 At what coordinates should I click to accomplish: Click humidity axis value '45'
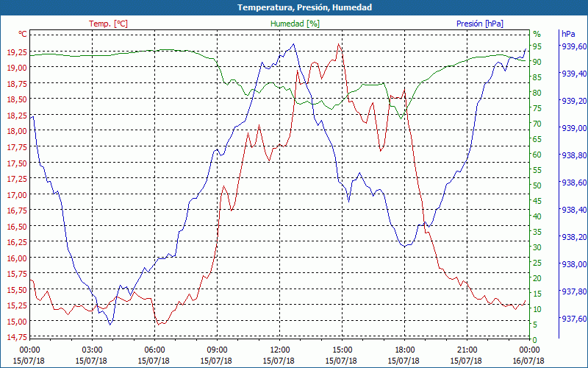(537, 201)
